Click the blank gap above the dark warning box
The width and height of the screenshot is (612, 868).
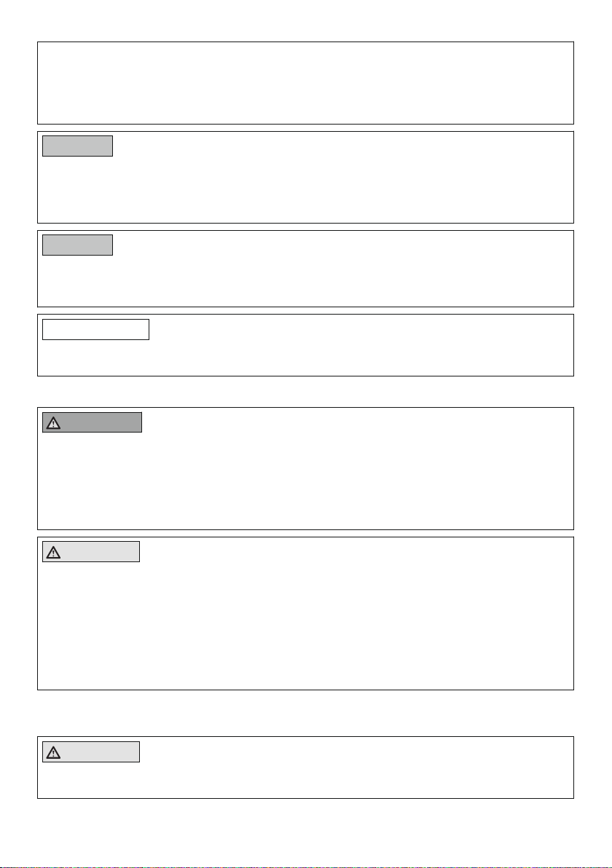[x=305, y=392]
